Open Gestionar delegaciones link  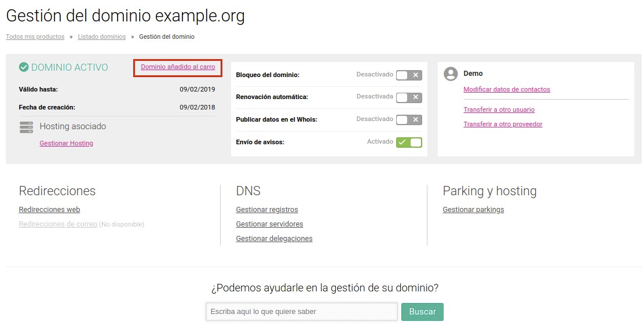tap(274, 238)
